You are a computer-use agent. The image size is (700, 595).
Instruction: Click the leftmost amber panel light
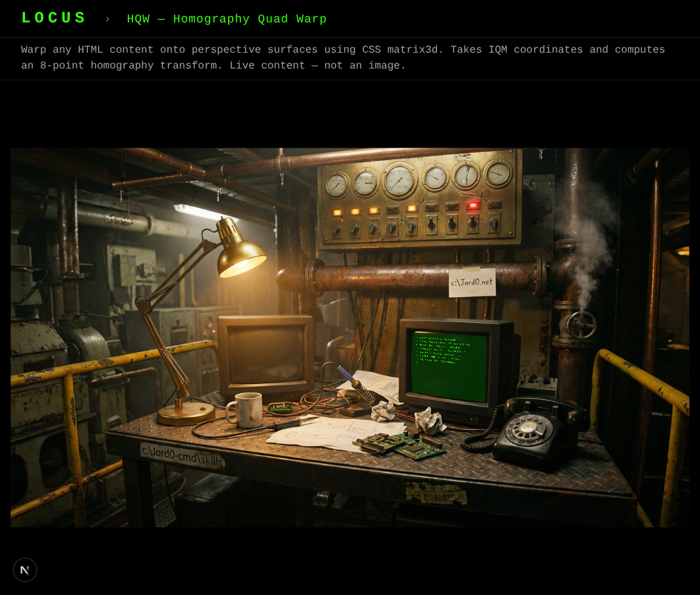coord(337,212)
